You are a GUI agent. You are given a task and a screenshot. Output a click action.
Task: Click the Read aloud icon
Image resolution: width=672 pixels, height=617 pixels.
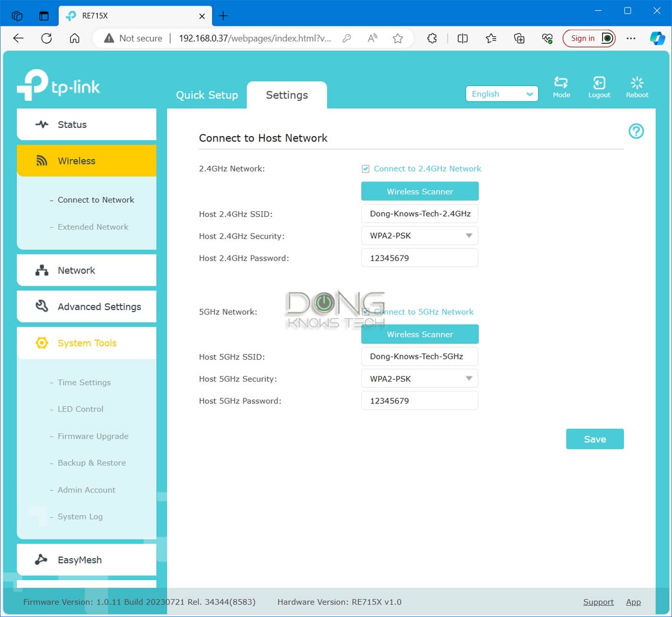click(372, 38)
